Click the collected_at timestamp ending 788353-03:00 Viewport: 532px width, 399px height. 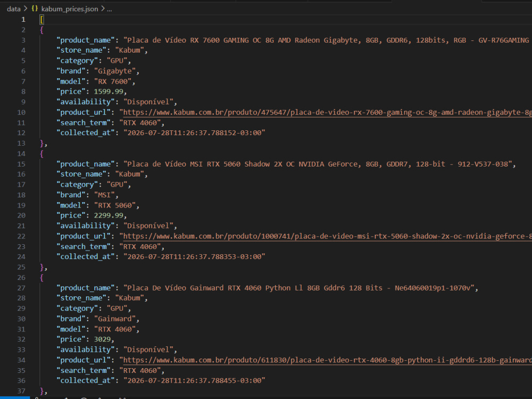[x=194, y=256]
